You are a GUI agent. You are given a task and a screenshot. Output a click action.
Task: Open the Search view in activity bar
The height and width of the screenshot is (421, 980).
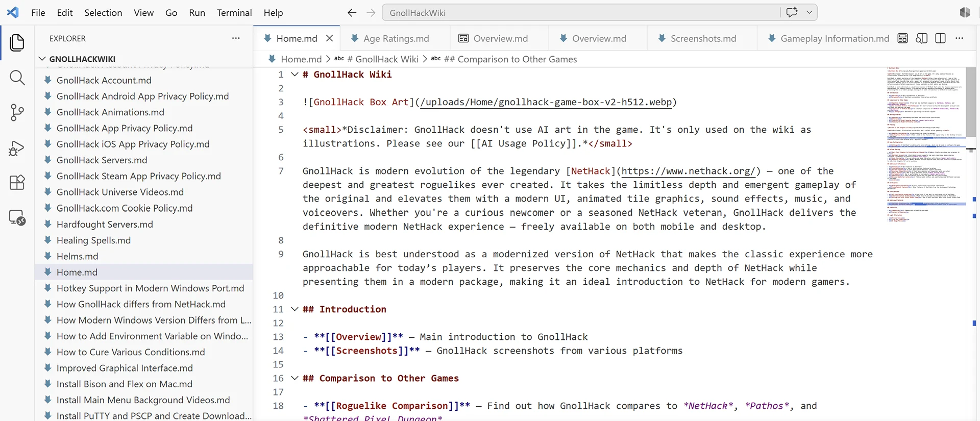(x=17, y=78)
